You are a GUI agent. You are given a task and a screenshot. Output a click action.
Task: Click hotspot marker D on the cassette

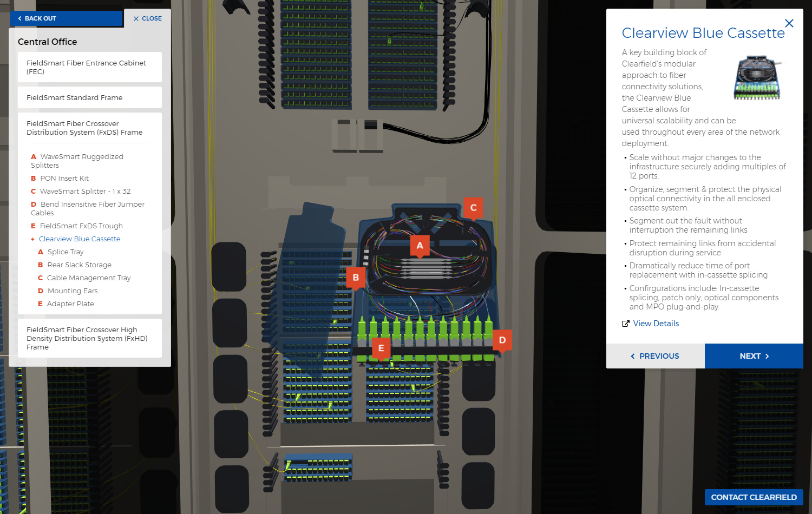pyautogui.click(x=502, y=340)
